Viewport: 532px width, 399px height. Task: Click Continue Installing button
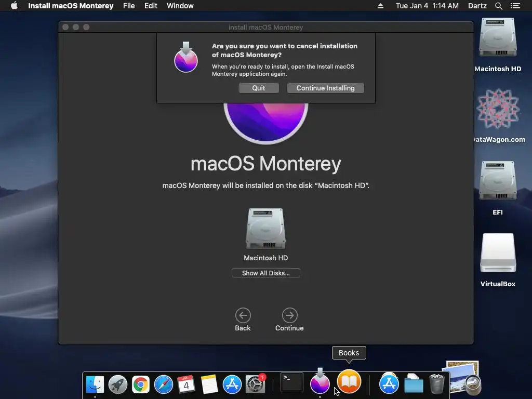point(325,88)
